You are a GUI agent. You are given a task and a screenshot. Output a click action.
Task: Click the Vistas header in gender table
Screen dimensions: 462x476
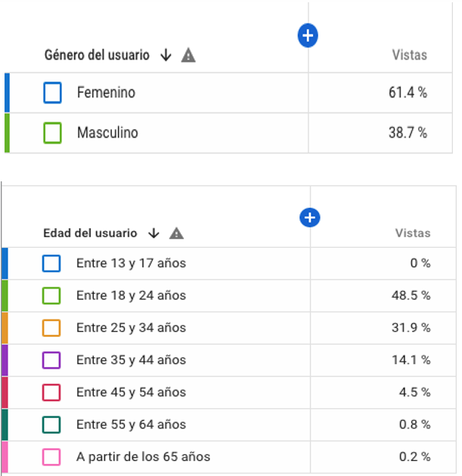pyautogui.click(x=409, y=55)
